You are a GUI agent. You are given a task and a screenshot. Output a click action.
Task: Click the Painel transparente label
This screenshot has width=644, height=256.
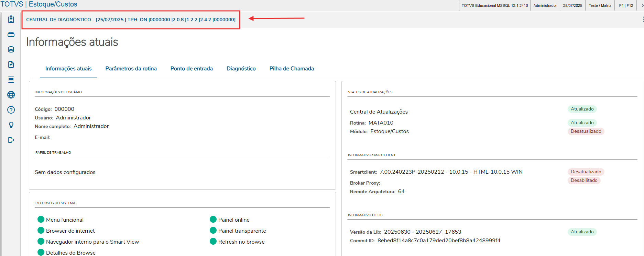pos(242,231)
